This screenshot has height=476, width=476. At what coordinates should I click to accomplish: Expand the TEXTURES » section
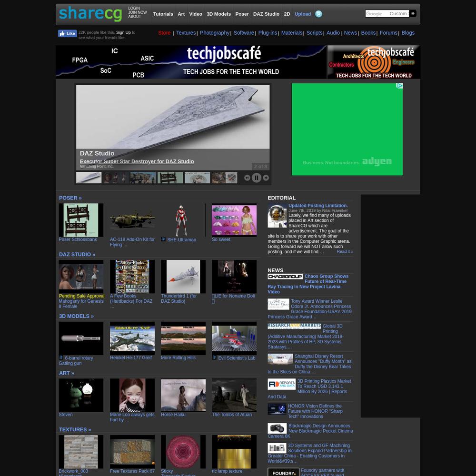click(x=75, y=429)
